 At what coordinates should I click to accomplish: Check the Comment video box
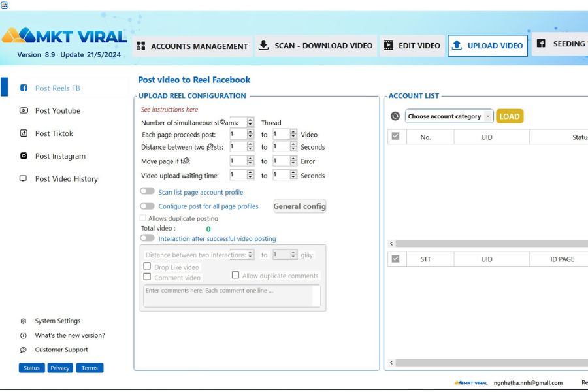[147, 276]
